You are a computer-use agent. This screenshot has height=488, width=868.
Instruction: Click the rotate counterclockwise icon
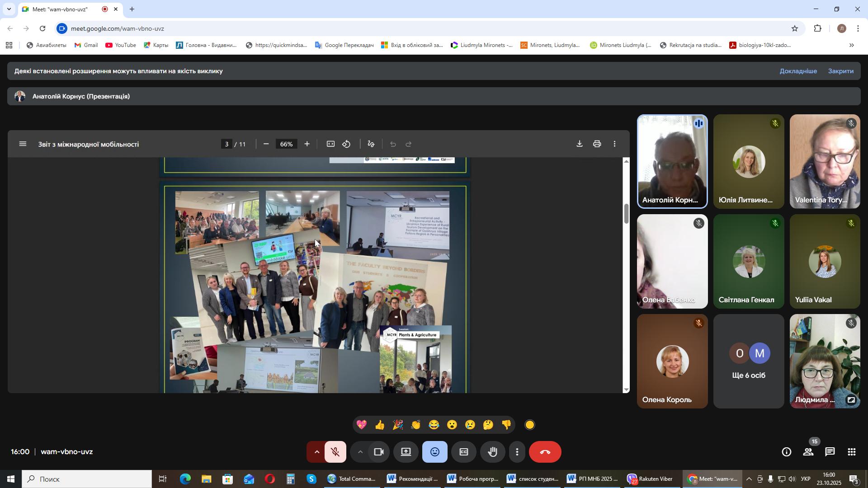[346, 144]
